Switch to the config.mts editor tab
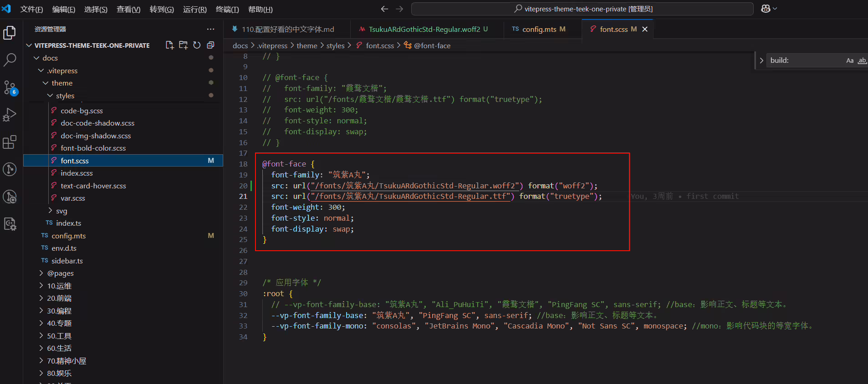 pos(542,29)
